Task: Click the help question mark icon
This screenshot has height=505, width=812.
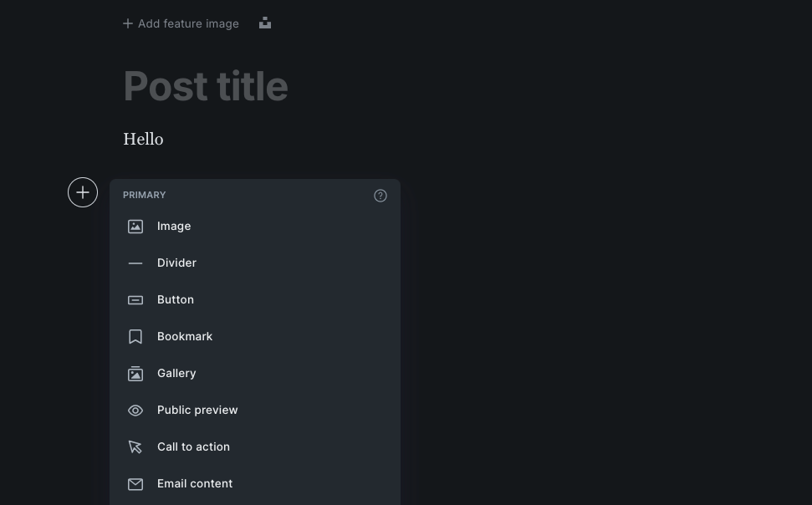Action: (380, 196)
